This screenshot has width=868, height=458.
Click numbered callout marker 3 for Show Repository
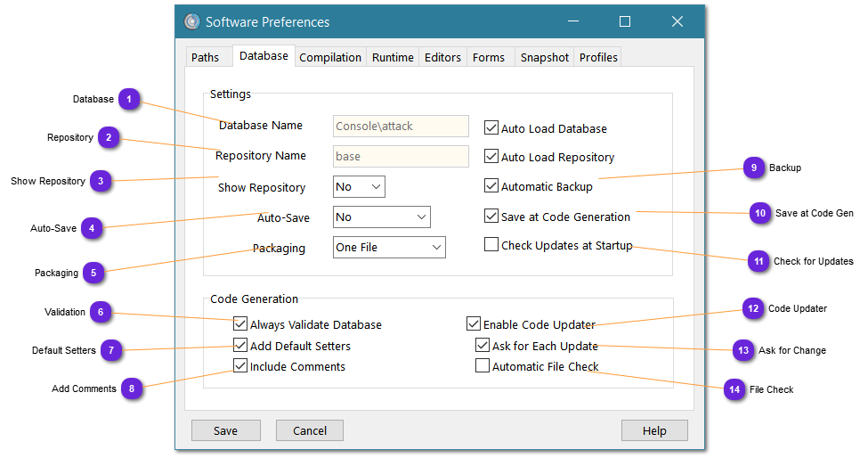pos(101,181)
